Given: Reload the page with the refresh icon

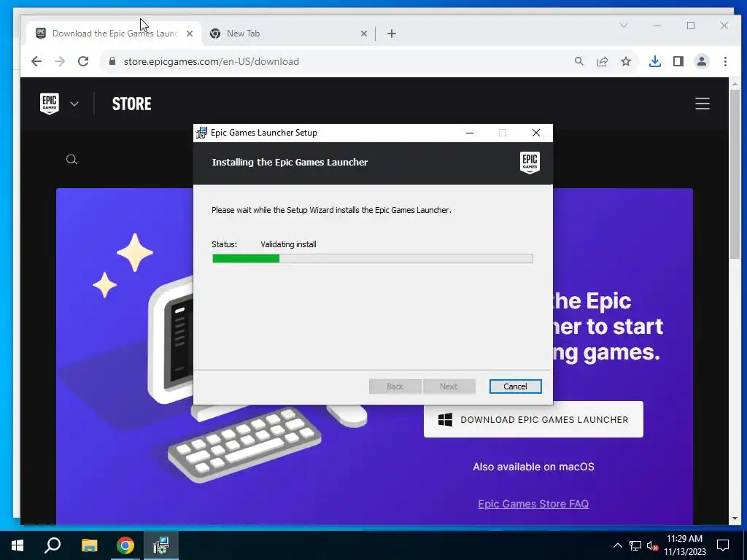Looking at the screenshot, I should tap(83, 61).
